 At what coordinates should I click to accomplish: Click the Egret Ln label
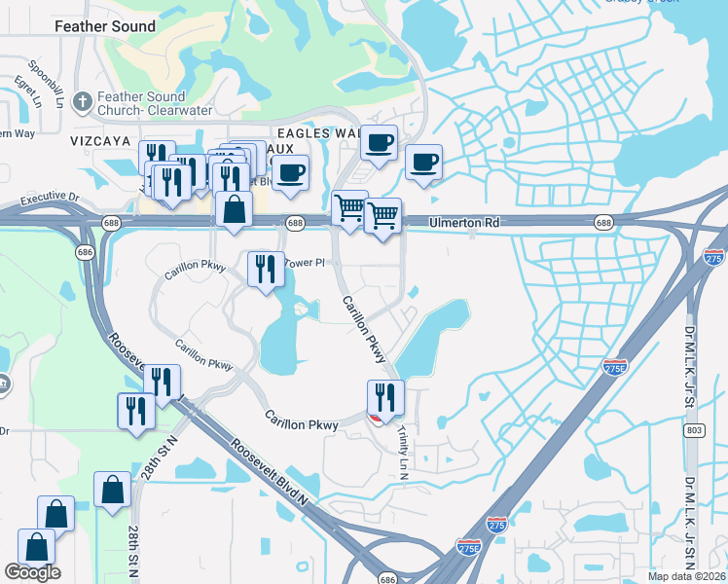coord(29,91)
